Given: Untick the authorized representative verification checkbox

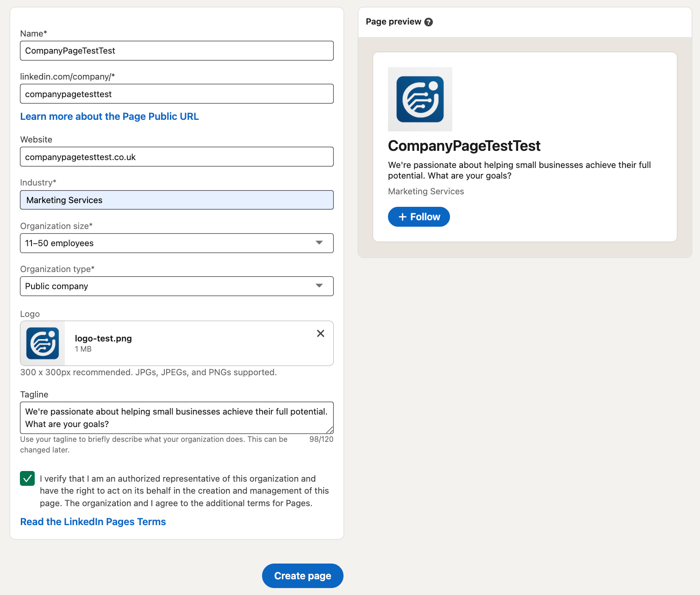Looking at the screenshot, I should pos(27,478).
